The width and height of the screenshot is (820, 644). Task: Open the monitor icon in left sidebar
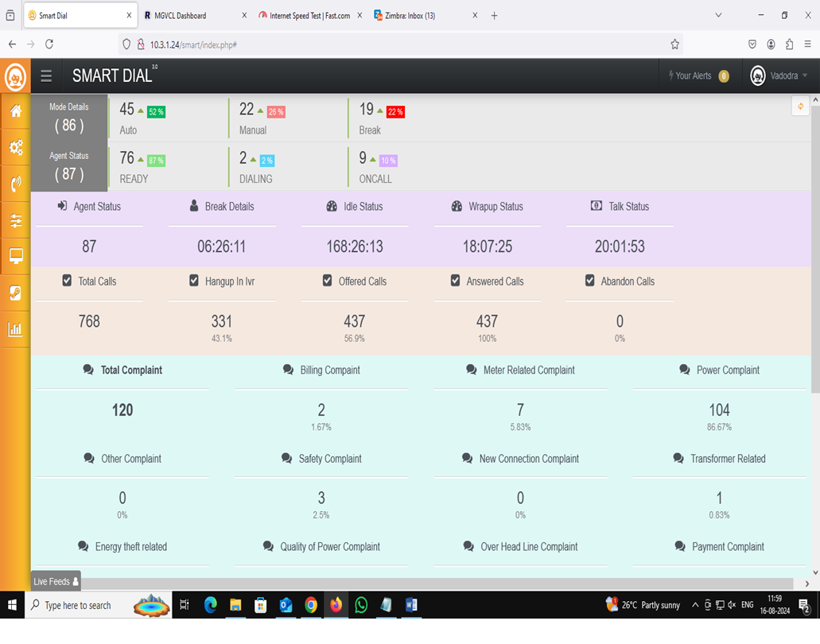tap(15, 257)
